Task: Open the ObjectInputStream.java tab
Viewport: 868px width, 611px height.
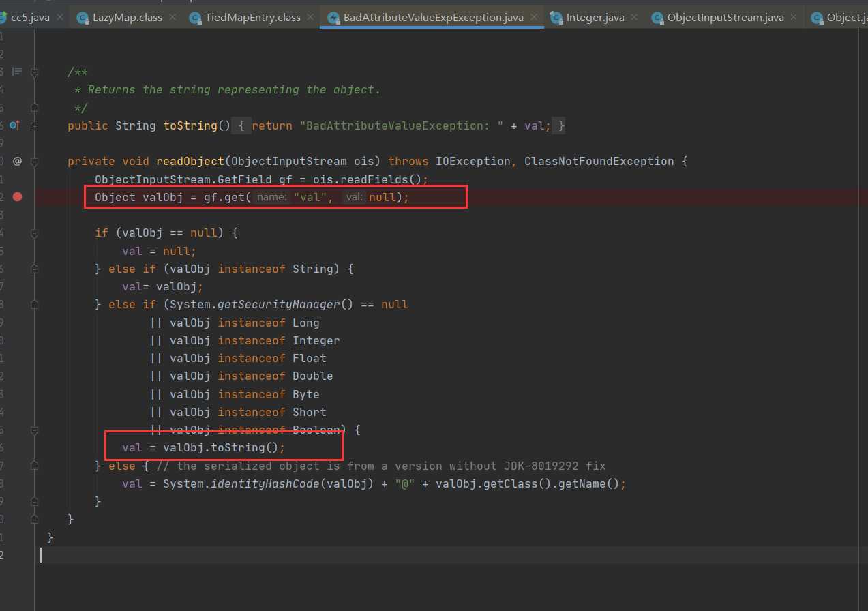Action: click(x=725, y=18)
